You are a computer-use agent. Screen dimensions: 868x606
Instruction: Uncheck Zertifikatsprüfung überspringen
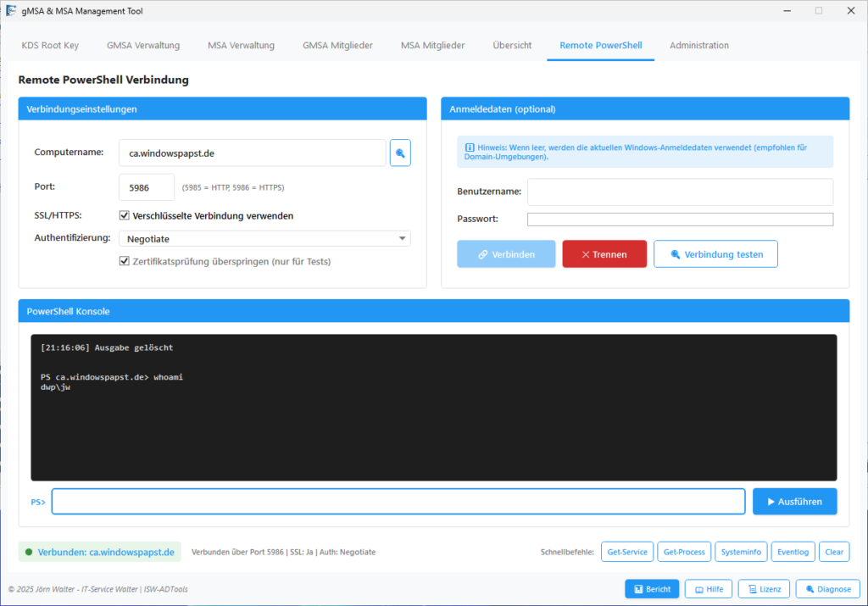(x=124, y=261)
